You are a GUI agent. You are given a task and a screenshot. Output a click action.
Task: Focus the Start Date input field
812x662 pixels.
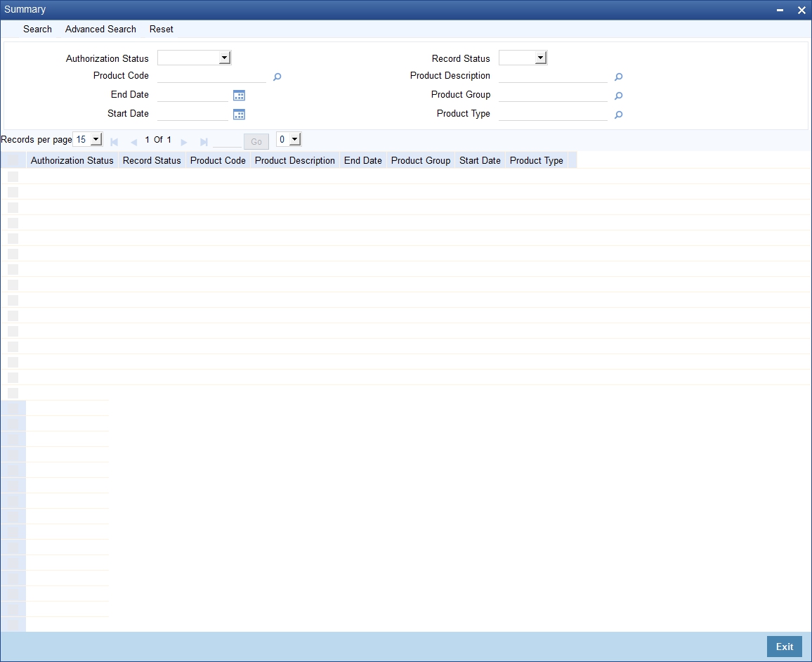tap(192, 114)
